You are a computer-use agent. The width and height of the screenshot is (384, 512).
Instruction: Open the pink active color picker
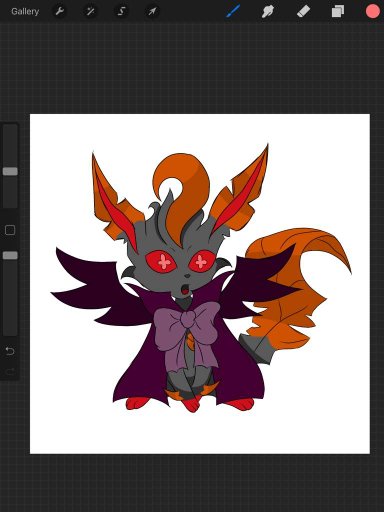[373, 11]
